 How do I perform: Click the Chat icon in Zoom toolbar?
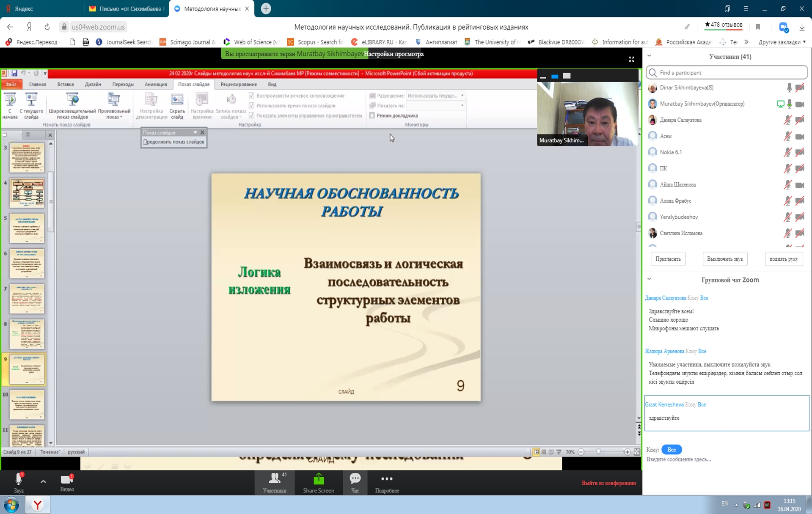tap(355, 483)
